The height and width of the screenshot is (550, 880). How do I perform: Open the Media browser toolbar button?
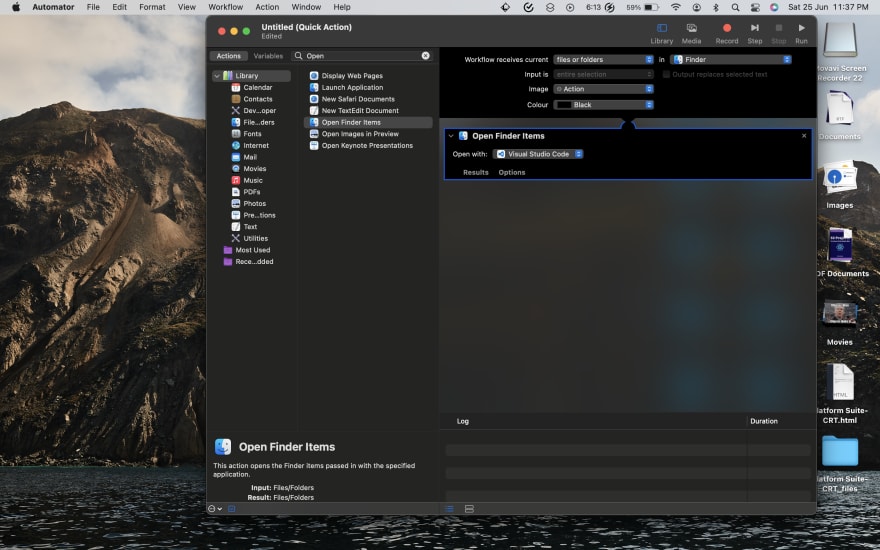click(x=691, y=34)
